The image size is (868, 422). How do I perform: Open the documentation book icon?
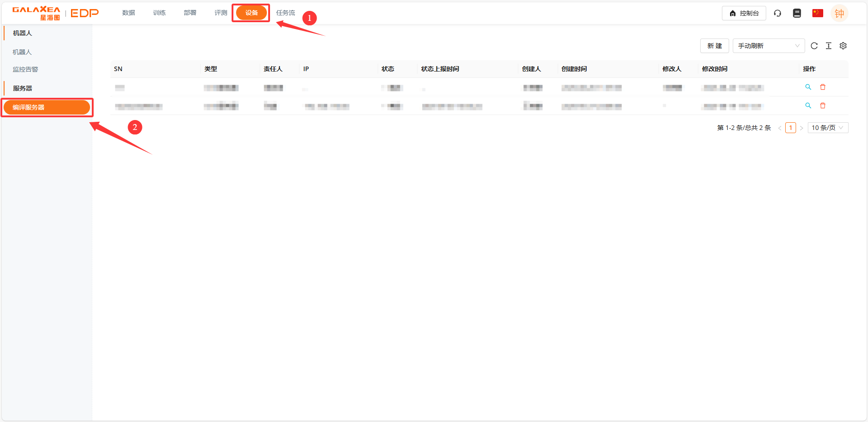pos(797,13)
